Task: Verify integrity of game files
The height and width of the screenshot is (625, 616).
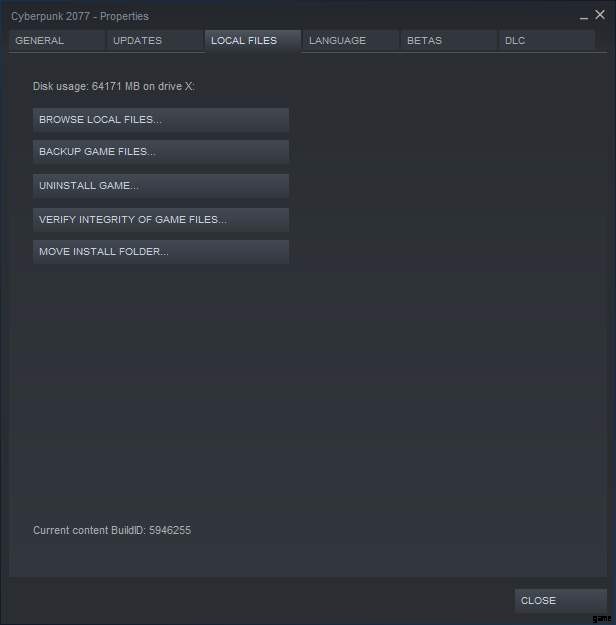Action: coord(161,219)
